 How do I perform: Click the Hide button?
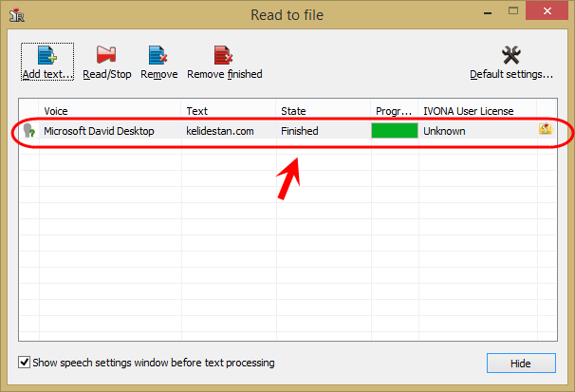coord(521,363)
